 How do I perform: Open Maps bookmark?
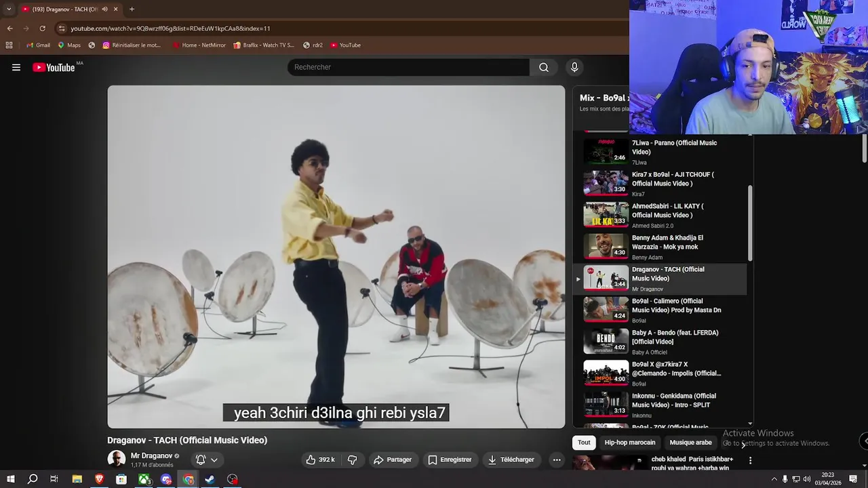[69, 45]
